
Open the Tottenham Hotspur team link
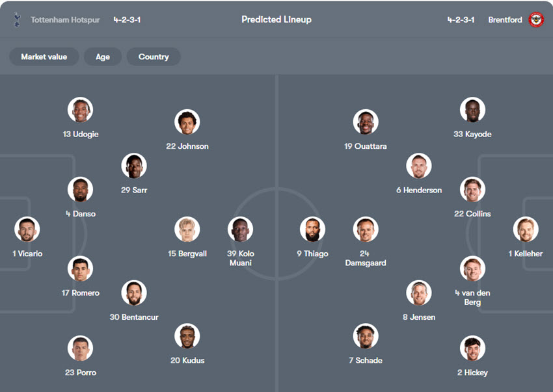(x=65, y=20)
